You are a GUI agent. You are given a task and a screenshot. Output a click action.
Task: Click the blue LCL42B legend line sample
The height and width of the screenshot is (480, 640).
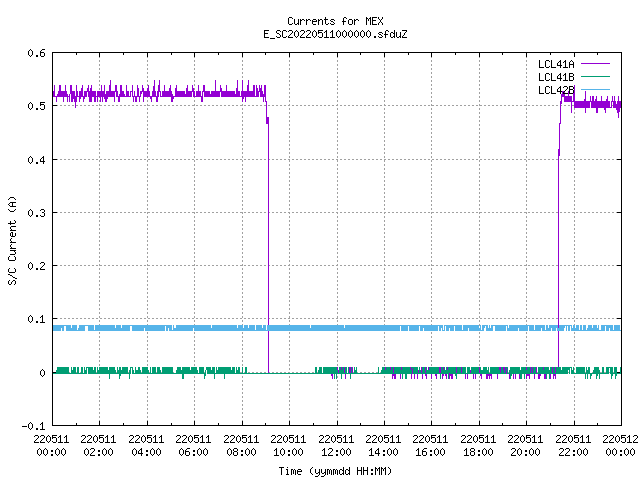click(595, 89)
